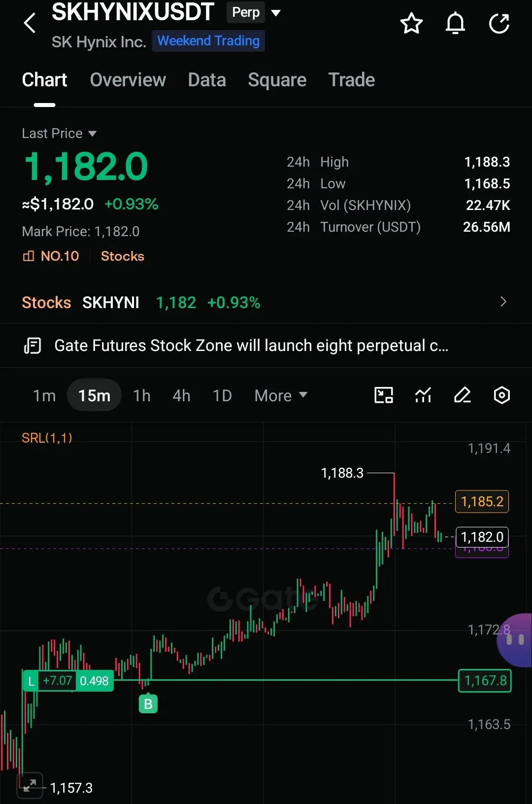Switch to the Chart tab
Viewport: 532px width, 804px height.
coord(44,80)
